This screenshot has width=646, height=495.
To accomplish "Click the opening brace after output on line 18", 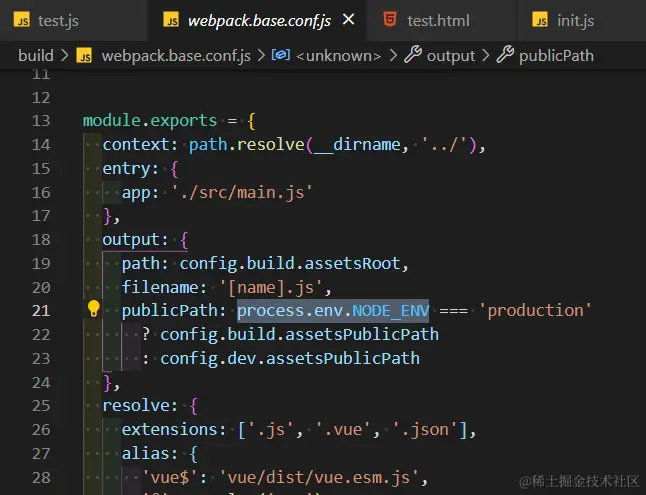I will click(x=184, y=240).
